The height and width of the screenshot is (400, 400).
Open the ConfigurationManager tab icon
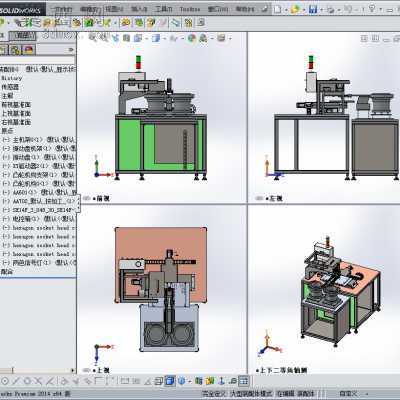[15, 50]
